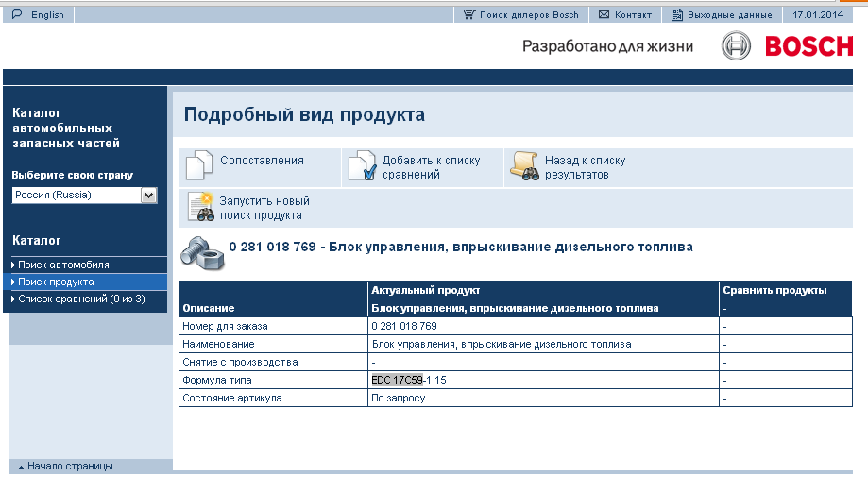Viewport: 868px width, 478px height.
Task: Select Поиск продукта in catalog menu
Action: 56,282
